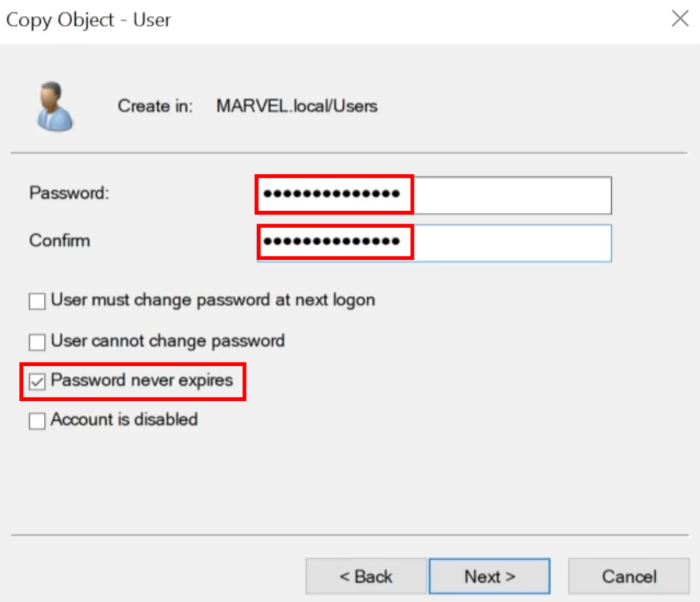Proceed with the Next > button
This screenshot has height=602, width=700.
(x=489, y=576)
